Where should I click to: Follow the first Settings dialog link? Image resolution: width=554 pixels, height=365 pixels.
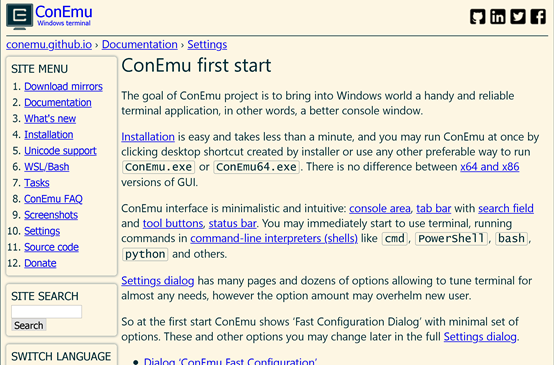pyautogui.click(x=158, y=281)
